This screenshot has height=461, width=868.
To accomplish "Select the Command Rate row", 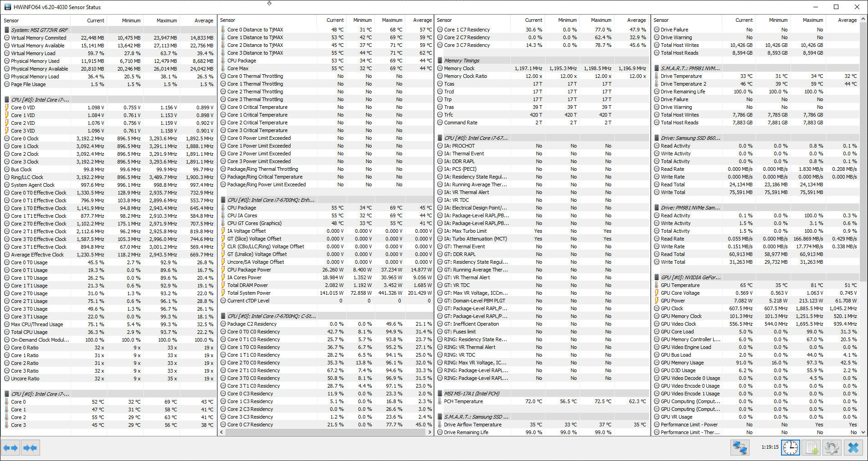I will [x=542, y=123].
